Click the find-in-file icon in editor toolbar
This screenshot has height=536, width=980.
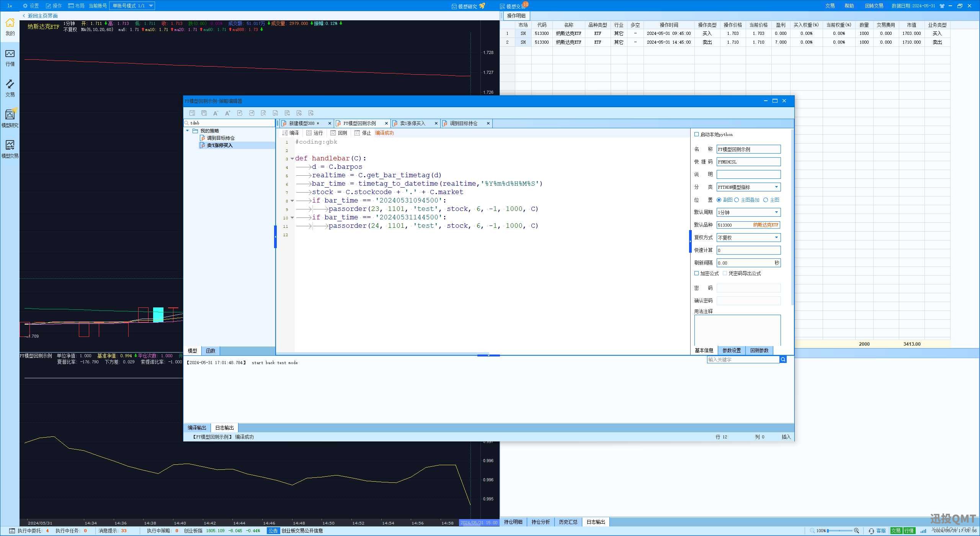coord(263,113)
